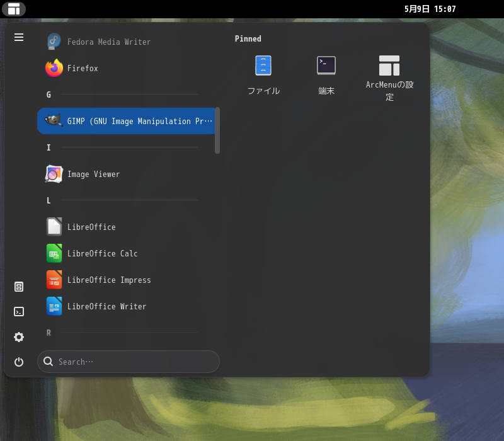Click the search magnifier icon
The image size is (504, 441).
tap(49, 361)
